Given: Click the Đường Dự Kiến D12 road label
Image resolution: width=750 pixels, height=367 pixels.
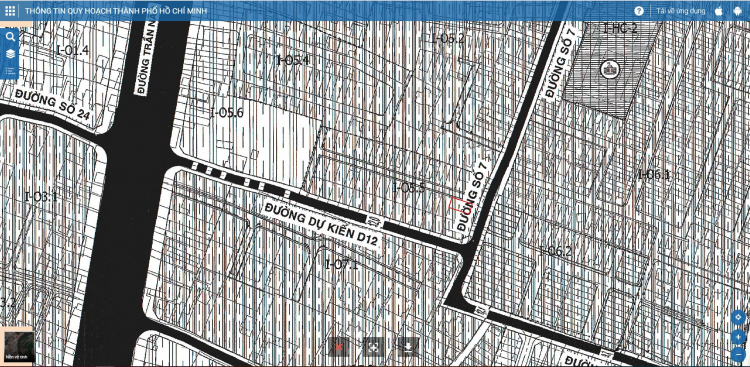Looking at the screenshot, I should [x=321, y=225].
